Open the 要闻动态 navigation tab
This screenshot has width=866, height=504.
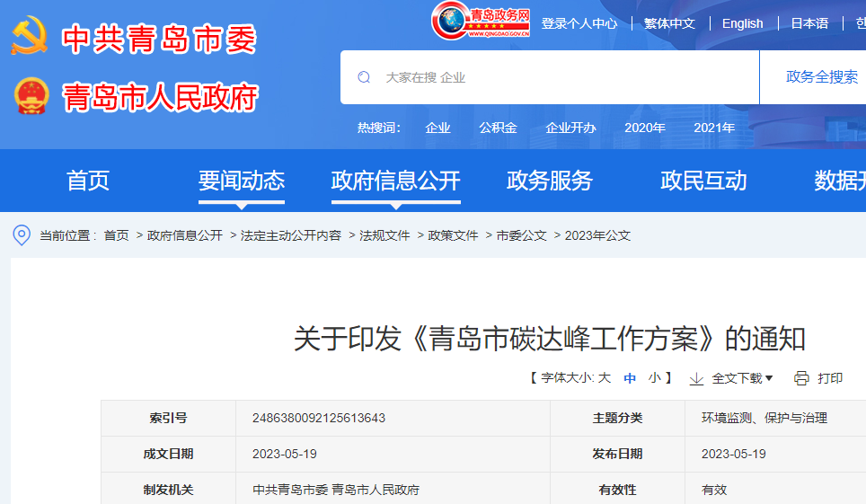[x=241, y=181]
